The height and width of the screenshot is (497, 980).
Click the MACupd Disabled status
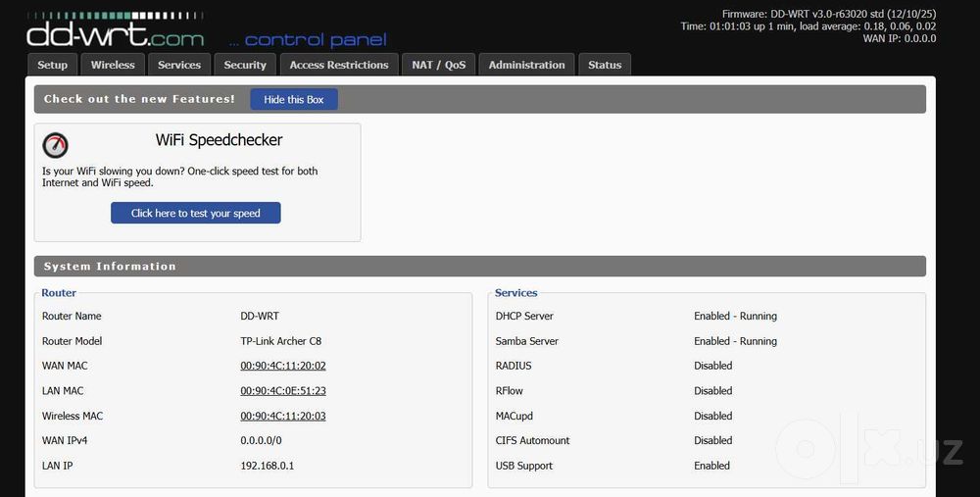pyautogui.click(x=713, y=416)
